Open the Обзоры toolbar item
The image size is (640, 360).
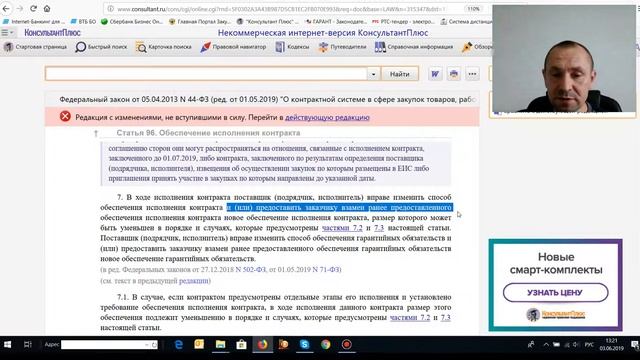[x=477, y=47]
